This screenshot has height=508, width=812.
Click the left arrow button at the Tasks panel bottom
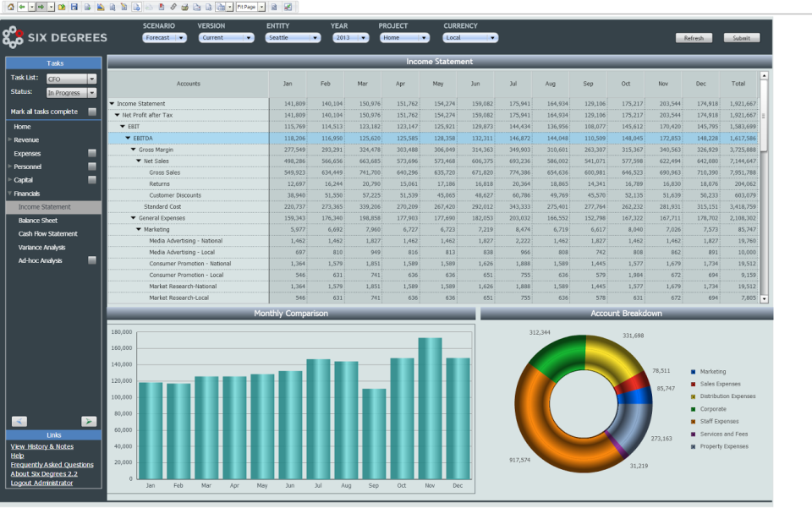(x=19, y=422)
